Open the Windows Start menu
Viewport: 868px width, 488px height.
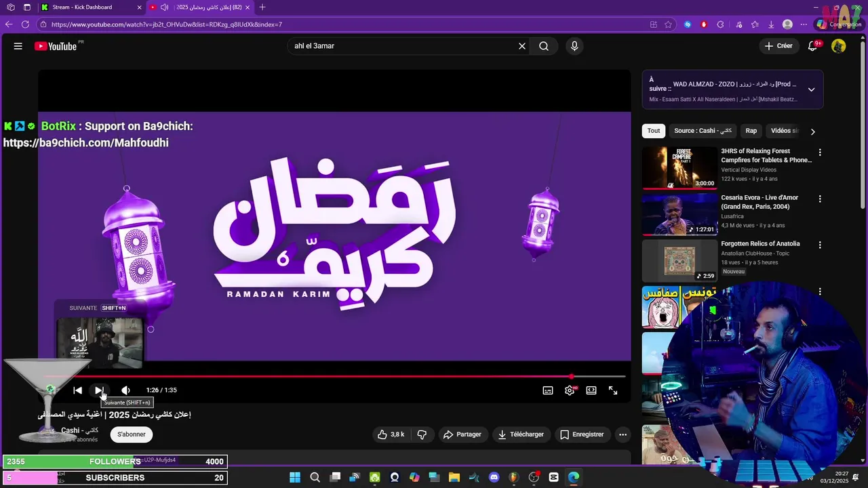click(295, 477)
